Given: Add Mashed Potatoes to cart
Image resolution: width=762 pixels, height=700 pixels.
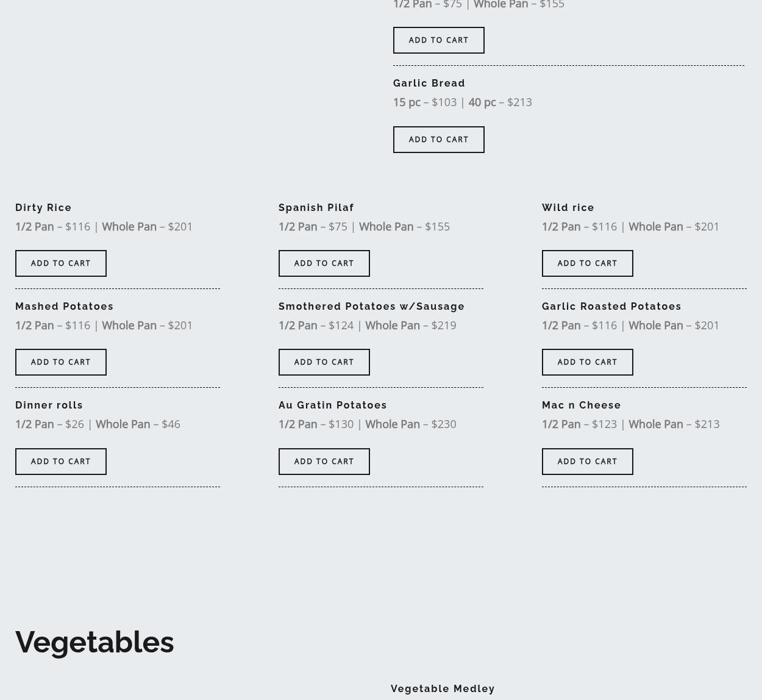Looking at the screenshot, I should point(60,362).
